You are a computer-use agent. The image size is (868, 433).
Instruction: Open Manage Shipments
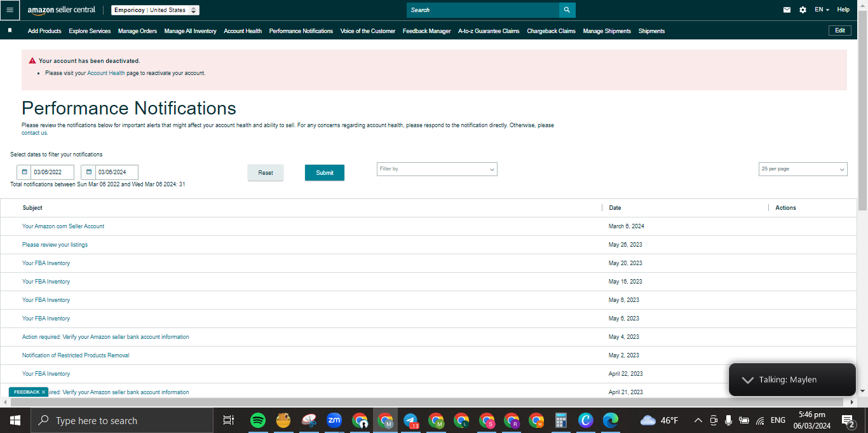(607, 31)
